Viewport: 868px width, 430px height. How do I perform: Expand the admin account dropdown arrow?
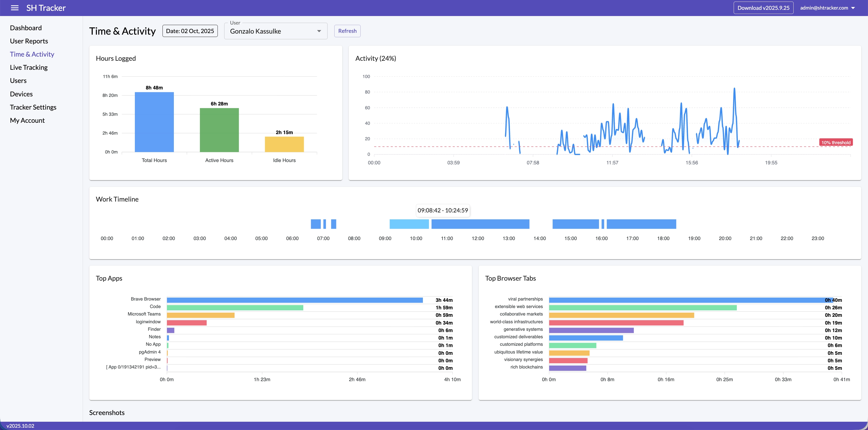coord(853,8)
